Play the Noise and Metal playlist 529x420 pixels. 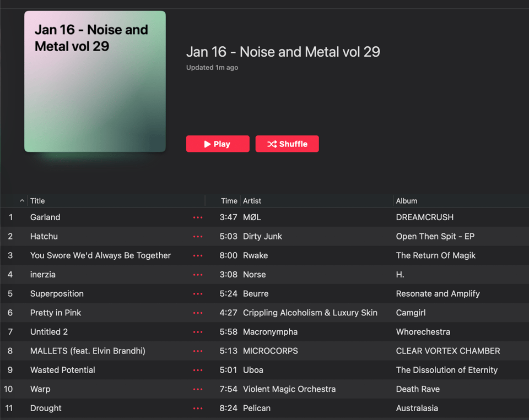coord(218,144)
